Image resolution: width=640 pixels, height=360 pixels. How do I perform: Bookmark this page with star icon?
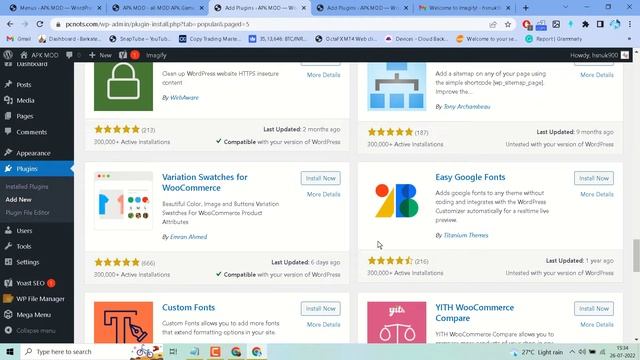[x=508, y=24]
